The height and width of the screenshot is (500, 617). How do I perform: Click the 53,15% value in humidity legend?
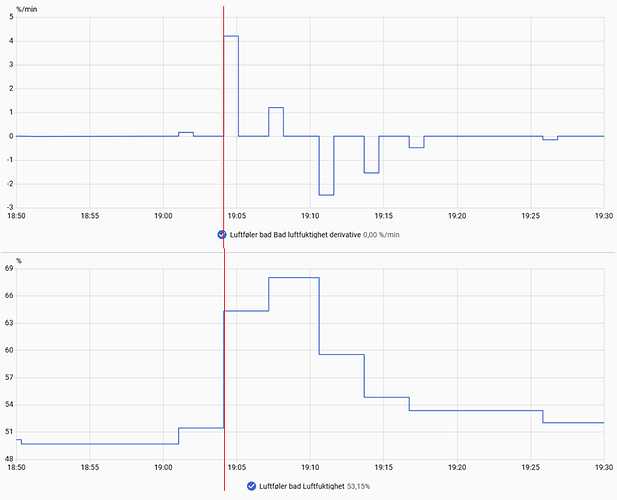click(358, 486)
